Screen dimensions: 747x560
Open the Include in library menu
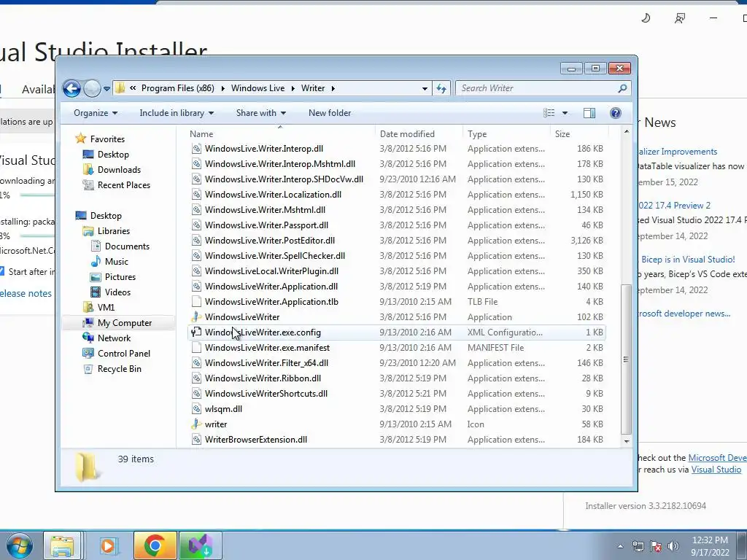177,113
